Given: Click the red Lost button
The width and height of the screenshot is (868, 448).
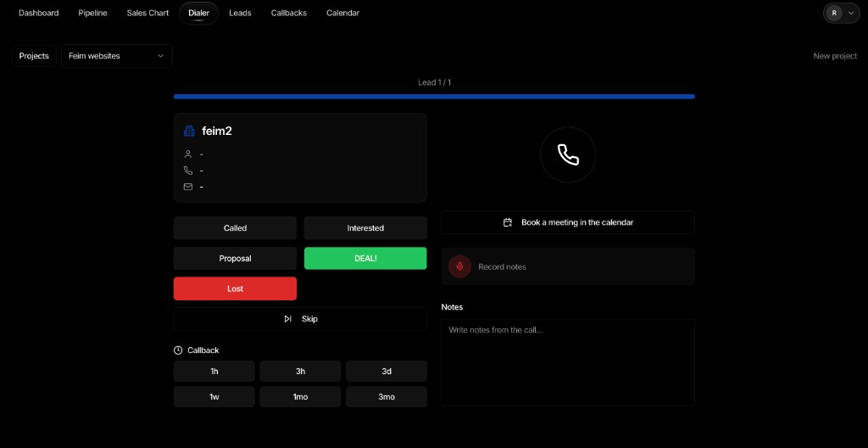Looking at the screenshot, I should (x=236, y=288).
